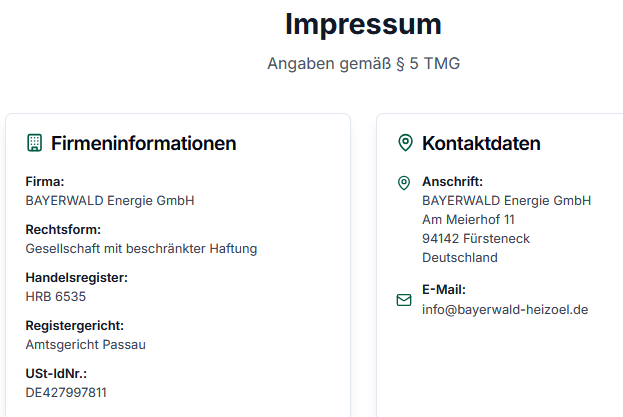623x417 pixels.
Task: Click the 'Amtsgericht Passau' text
Action: [x=86, y=344]
